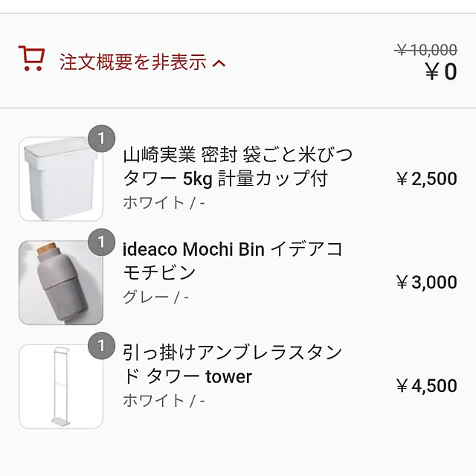Click quantity badge on the rice bin item
The width and height of the screenshot is (476, 476).
point(101,138)
